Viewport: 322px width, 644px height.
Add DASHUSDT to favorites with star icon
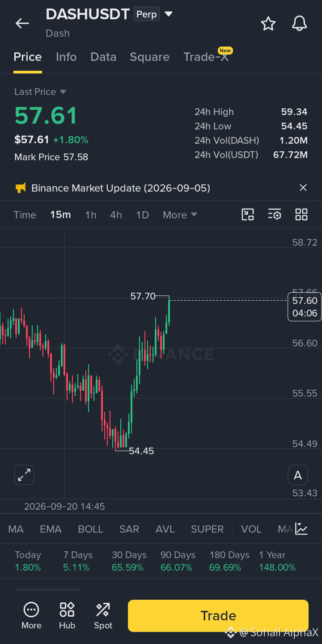pos(268,23)
